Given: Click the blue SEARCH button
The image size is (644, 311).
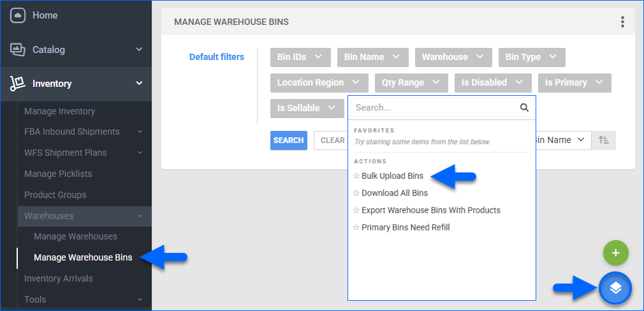Looking at the screenshot, I should 288,140.
